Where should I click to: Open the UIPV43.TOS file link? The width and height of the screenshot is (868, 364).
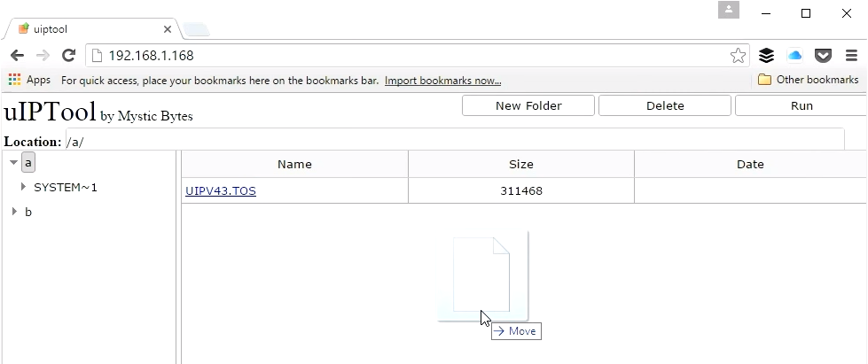[220, 190]
